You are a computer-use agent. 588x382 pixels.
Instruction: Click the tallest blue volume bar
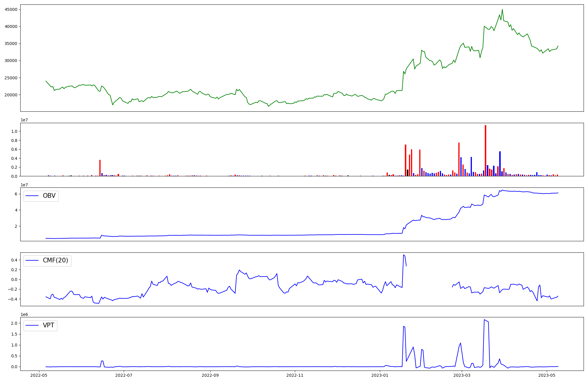pos(500,163)
